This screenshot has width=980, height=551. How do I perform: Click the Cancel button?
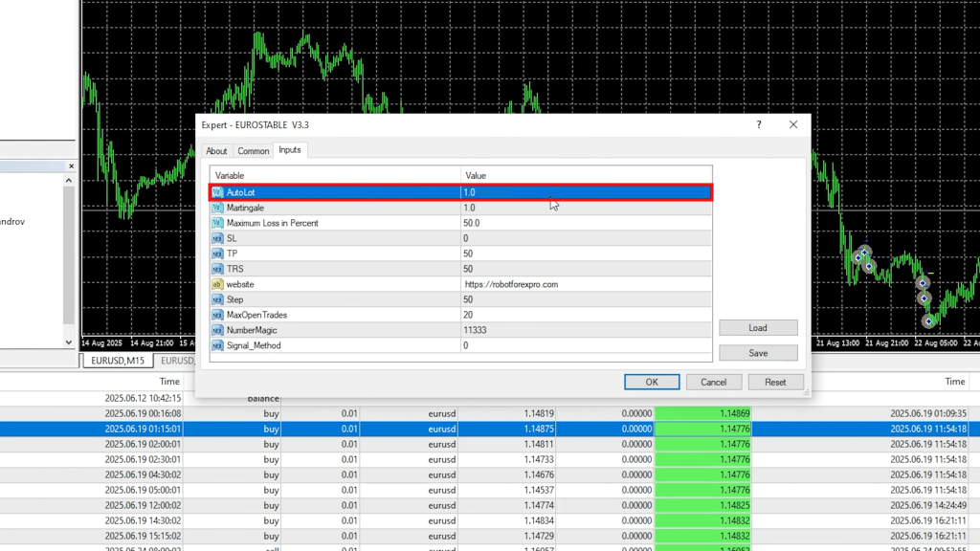(713, 382)
